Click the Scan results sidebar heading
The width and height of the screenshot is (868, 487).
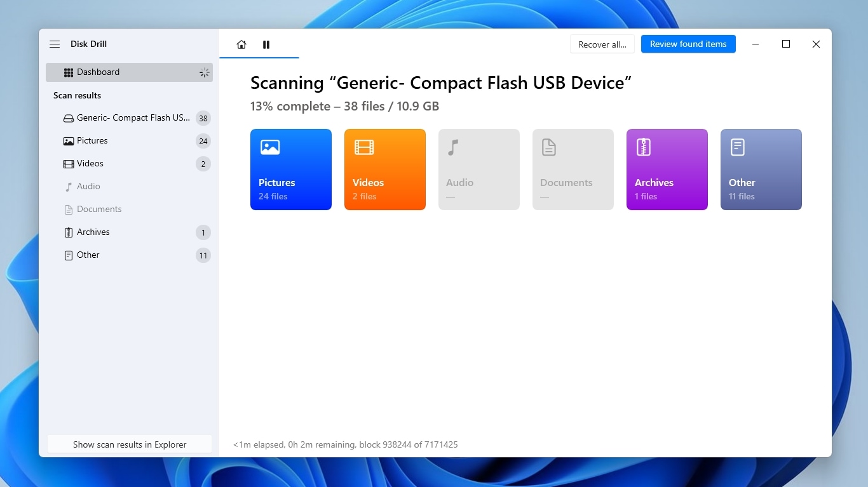(x=77, y=95)
